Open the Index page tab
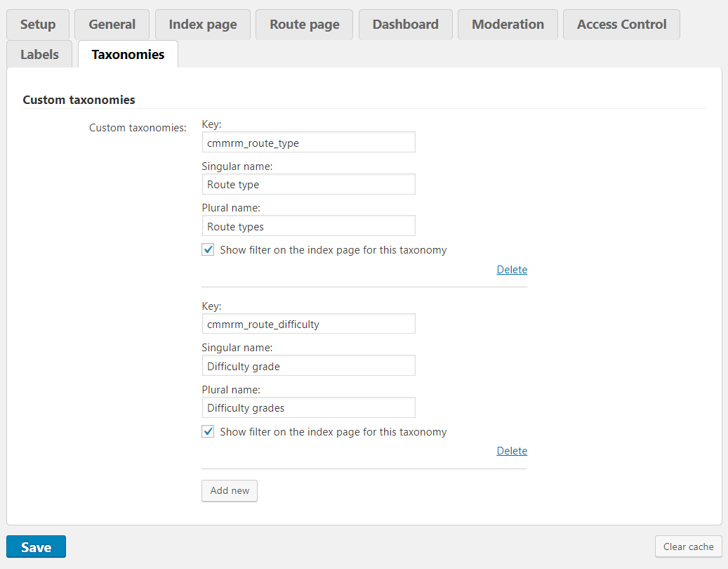The width and height of the screenshot is (728, 569). (x=202, y=25)
